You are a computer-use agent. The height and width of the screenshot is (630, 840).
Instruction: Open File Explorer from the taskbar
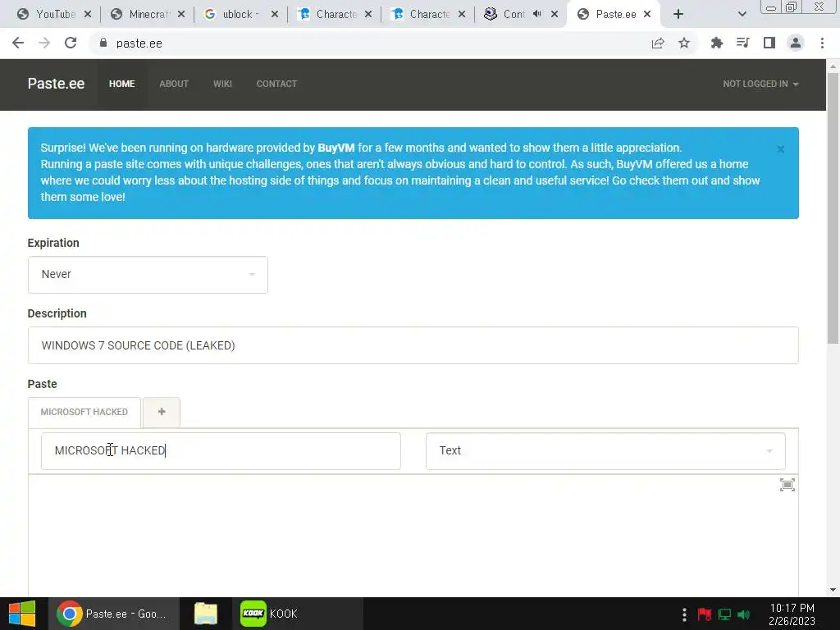pos(206,614)
